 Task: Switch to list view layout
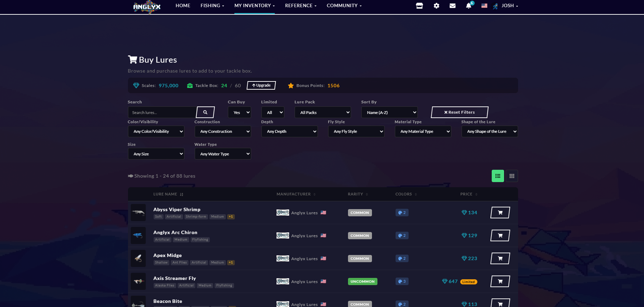point(498,176)
